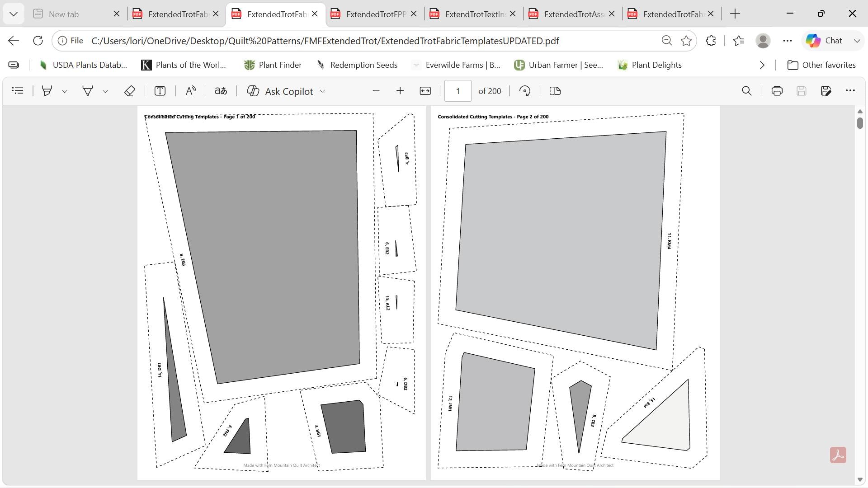Add this page to favorites
Image resolution: width=868 pixels, height=488 pixels.
tap(686, 41)
